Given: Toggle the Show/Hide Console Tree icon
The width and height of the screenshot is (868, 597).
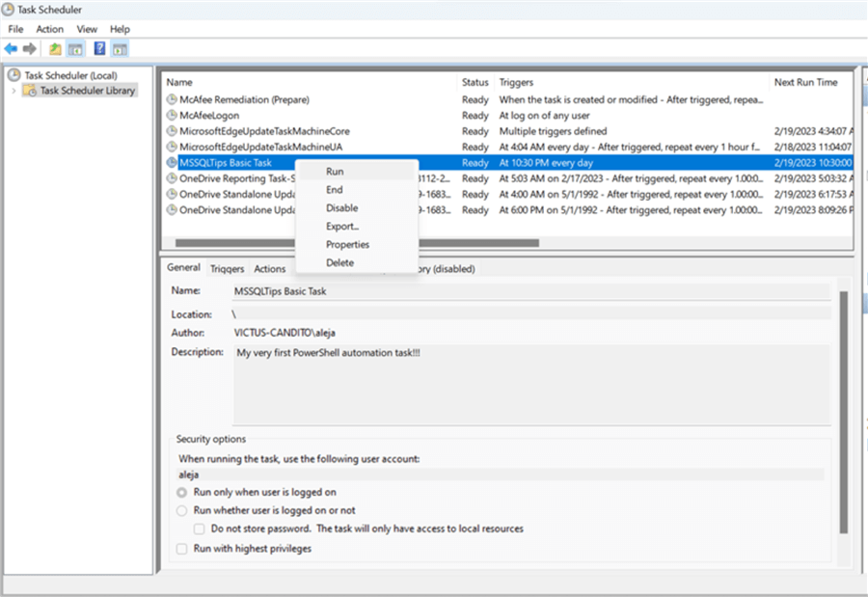Looking at the screenshot, I should (x=75, y=48).
